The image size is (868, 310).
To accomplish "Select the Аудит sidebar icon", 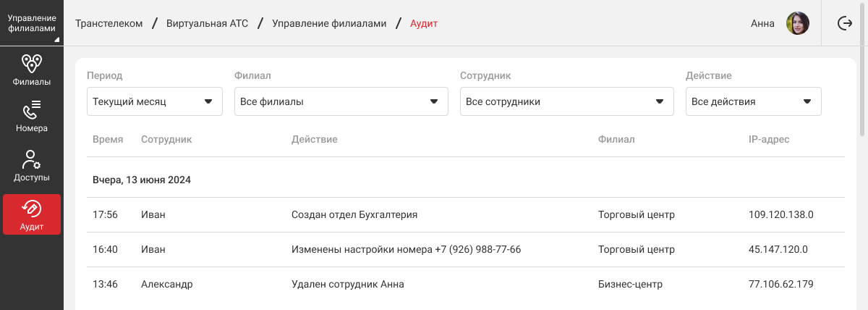I will click(x=31, y=209).
